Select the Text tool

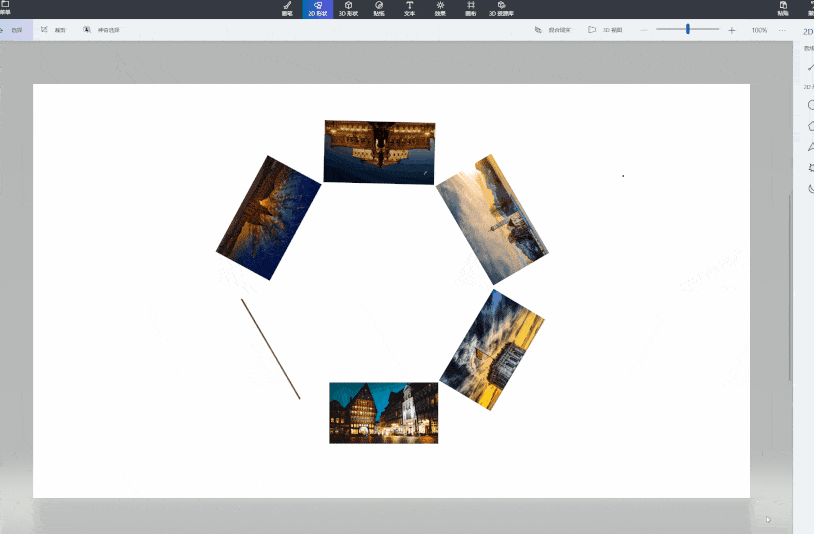point(410,9)
